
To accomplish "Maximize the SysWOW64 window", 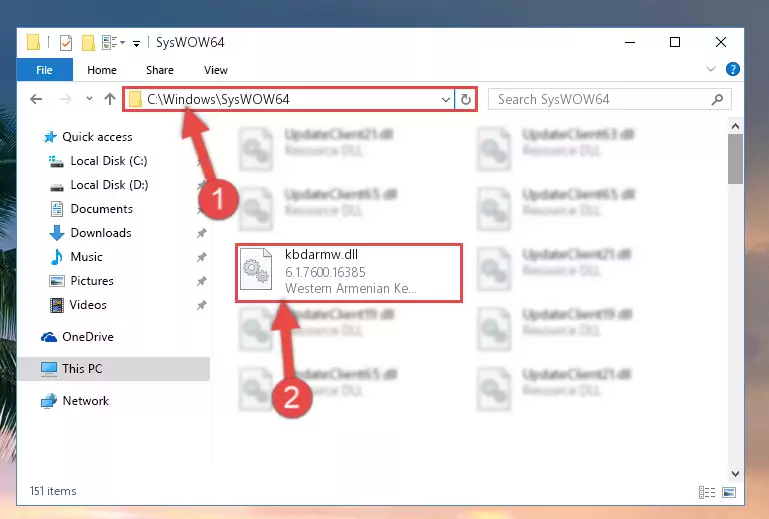I will (x=675, y=43).
